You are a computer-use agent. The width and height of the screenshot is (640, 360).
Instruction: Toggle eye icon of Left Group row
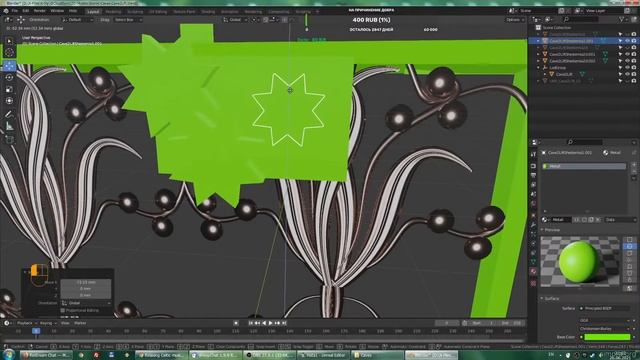627,68
